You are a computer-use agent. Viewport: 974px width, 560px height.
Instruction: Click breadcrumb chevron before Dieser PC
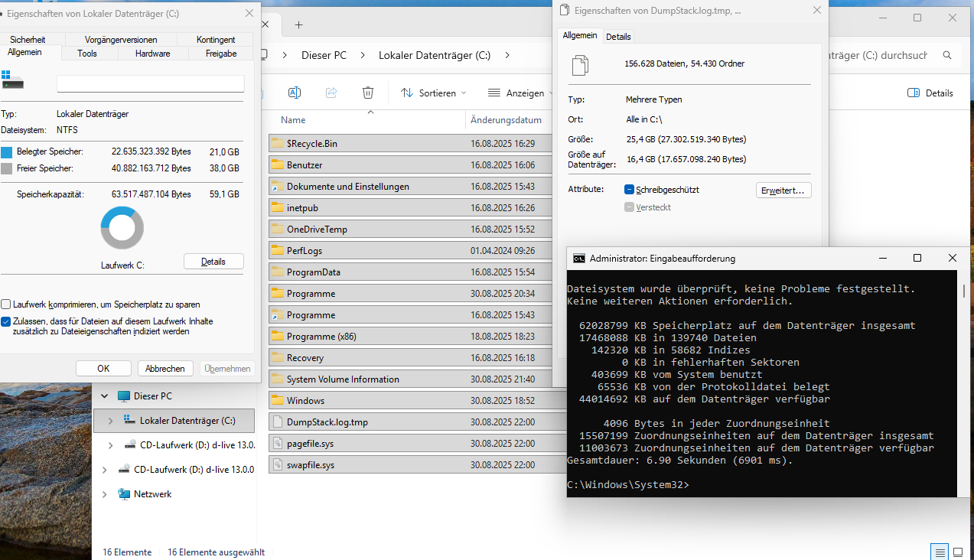click(x=285, y=55)
